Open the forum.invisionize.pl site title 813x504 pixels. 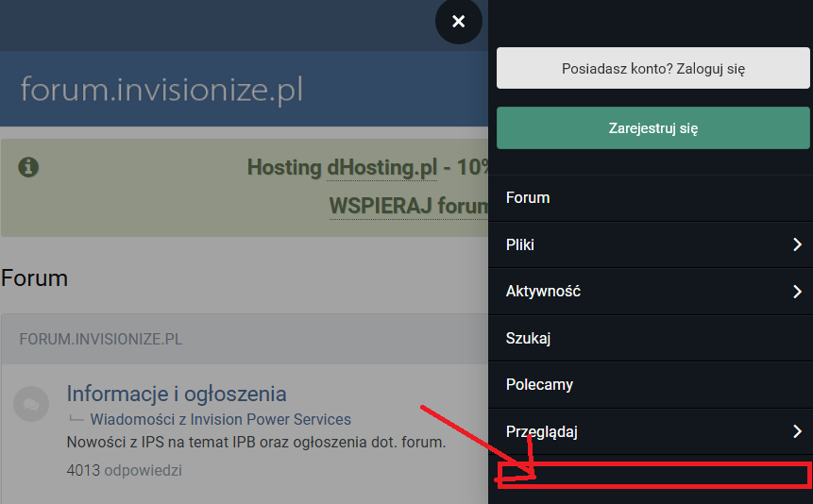pos(161,91)
